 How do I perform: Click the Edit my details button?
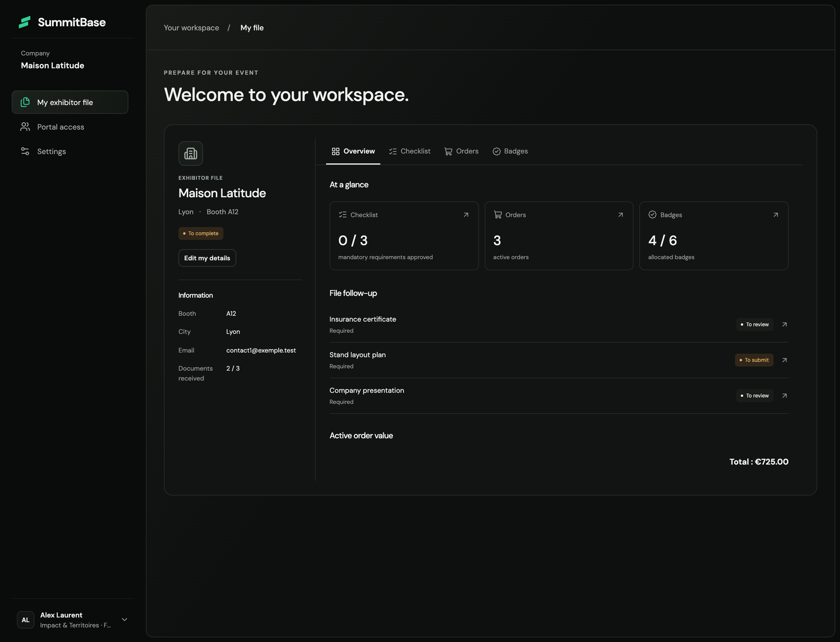click(x=207, y=258)
